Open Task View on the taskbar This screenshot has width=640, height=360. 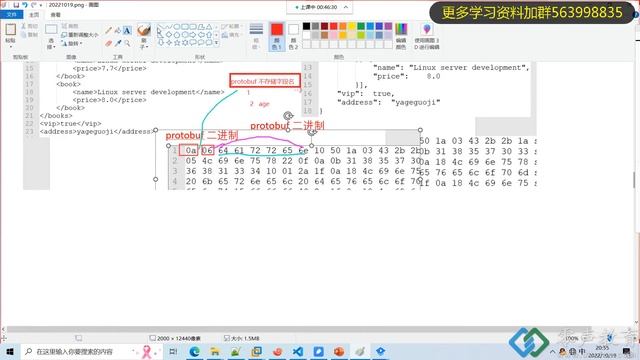173,351
